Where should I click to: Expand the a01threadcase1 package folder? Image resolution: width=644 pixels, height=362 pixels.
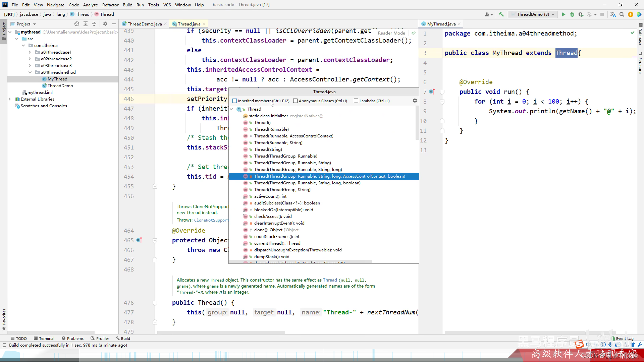[30, 52]
